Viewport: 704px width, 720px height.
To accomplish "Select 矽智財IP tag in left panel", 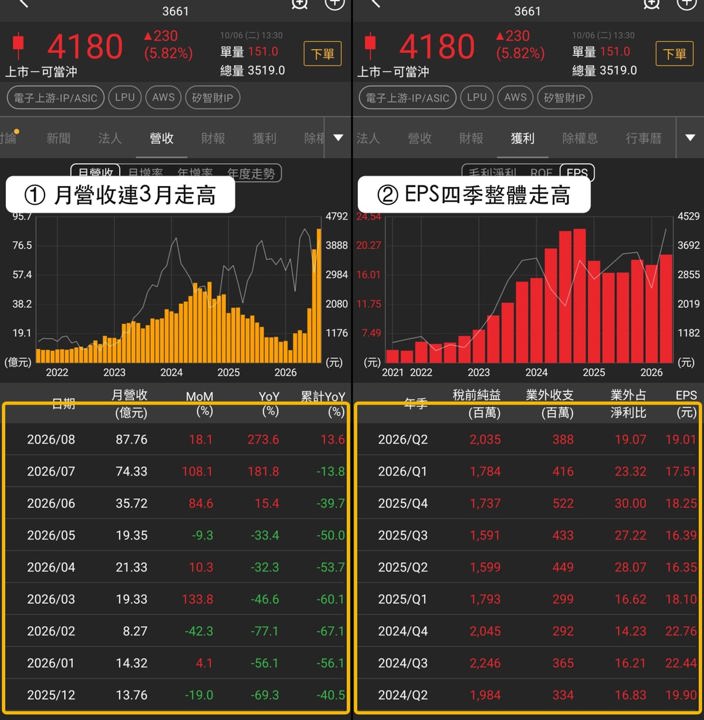I will [x=213, y=98].
